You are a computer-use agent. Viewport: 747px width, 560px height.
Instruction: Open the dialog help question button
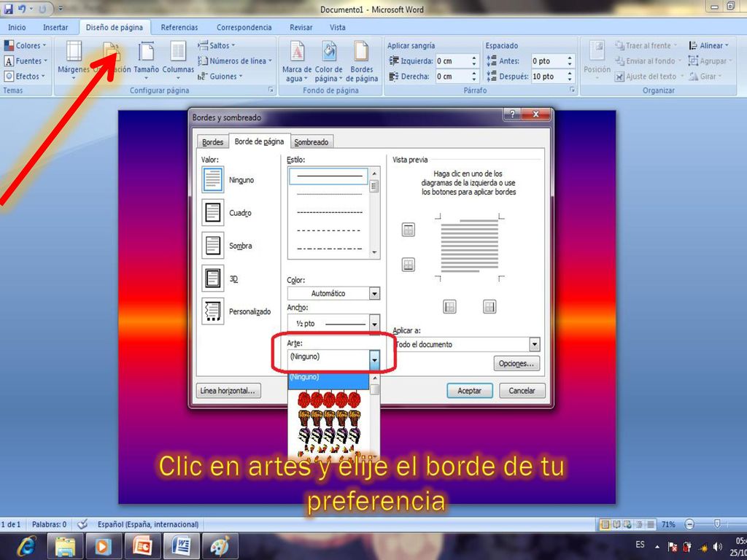[512, 114]
